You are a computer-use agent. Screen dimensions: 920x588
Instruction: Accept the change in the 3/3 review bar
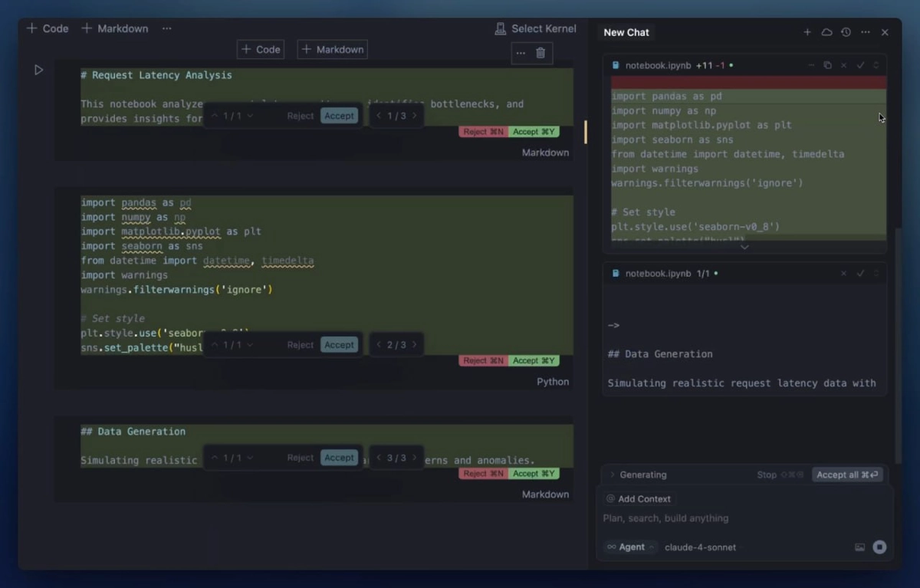tap(339, 458)
